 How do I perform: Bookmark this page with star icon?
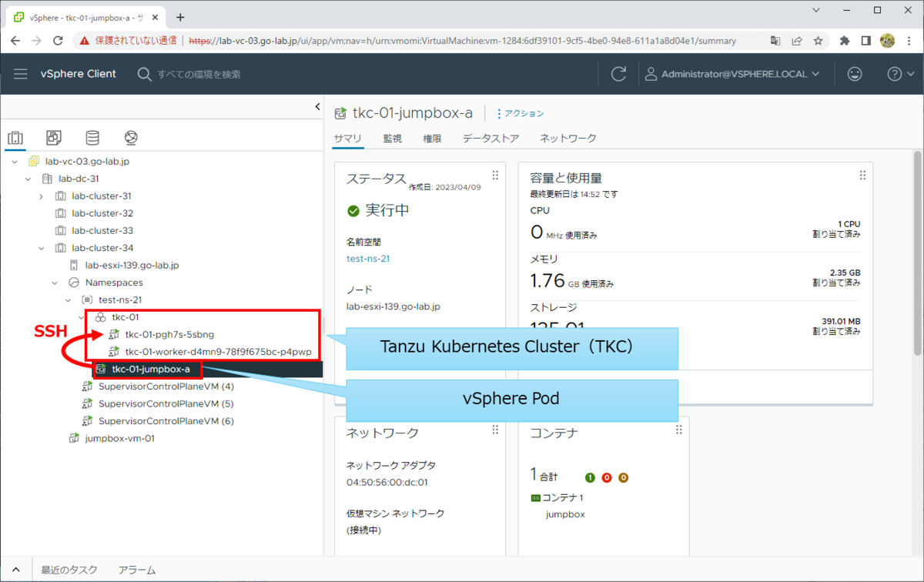click(818, 41)
